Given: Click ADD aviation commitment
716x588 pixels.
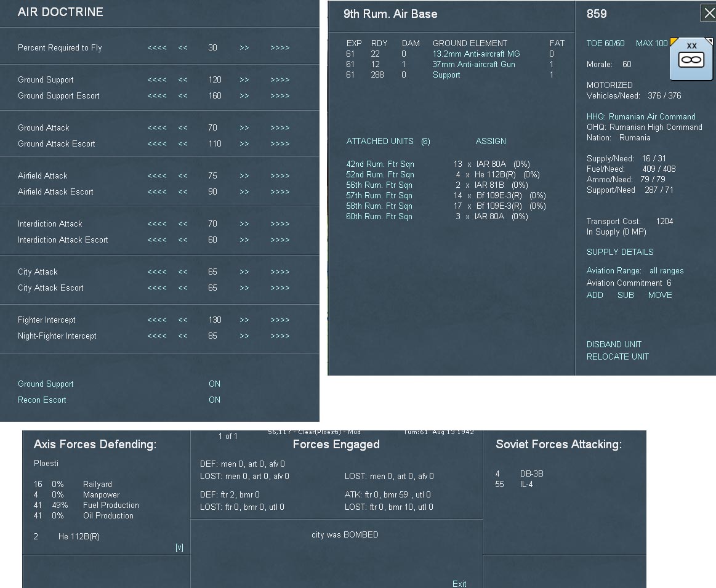Looking at the screenshot, I should (595, 295).
